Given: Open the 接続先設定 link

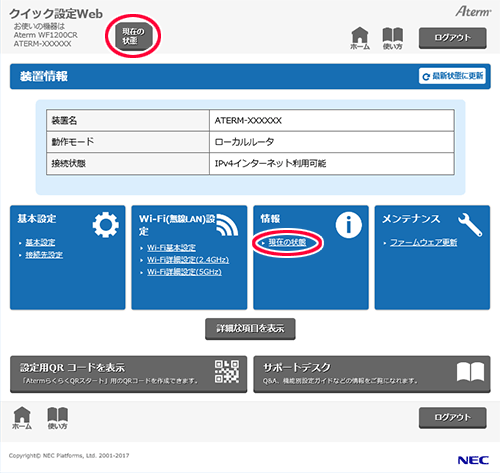Looking at the screenshot, I should (44, 255).
